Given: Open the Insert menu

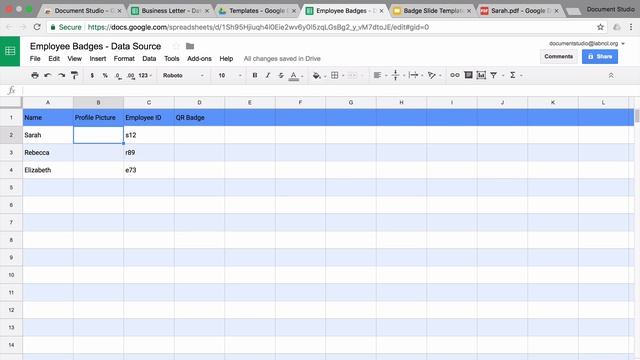Looking at the screenshot, I should [98, 58].
